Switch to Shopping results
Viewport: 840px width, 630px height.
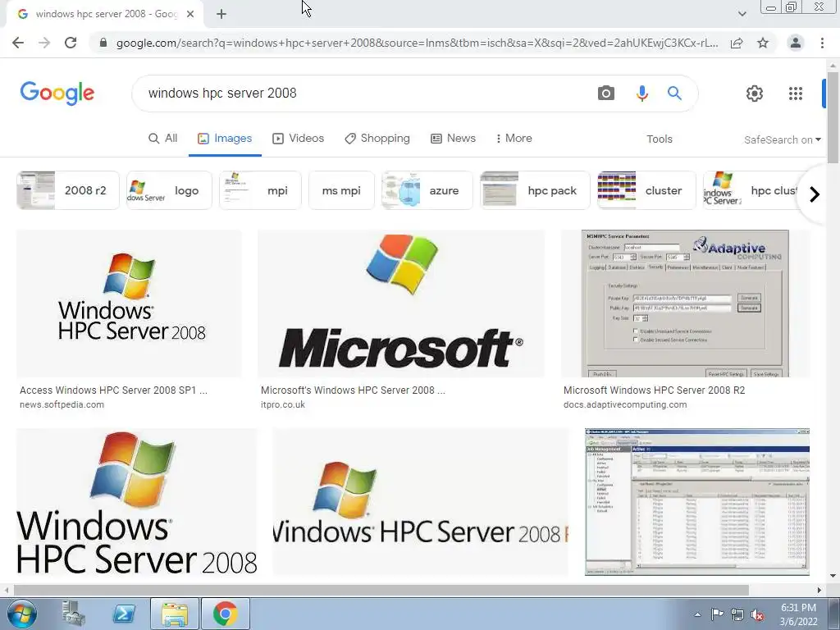[x=377, y=138]
